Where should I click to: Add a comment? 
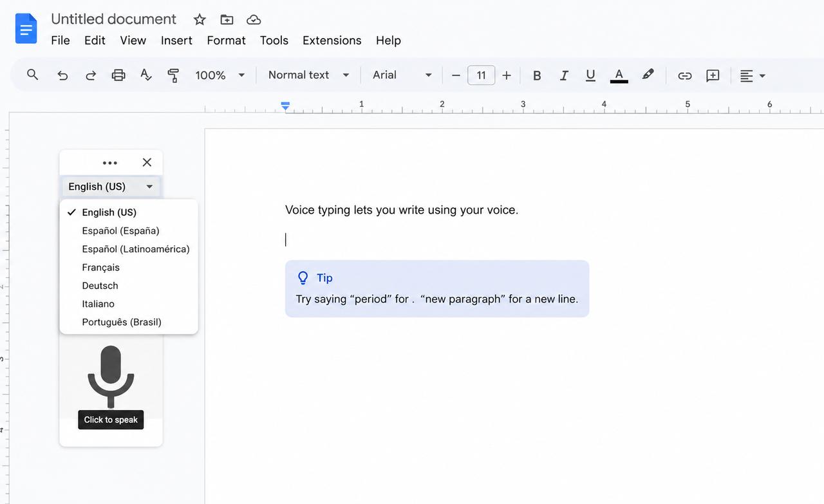[713, 75]
